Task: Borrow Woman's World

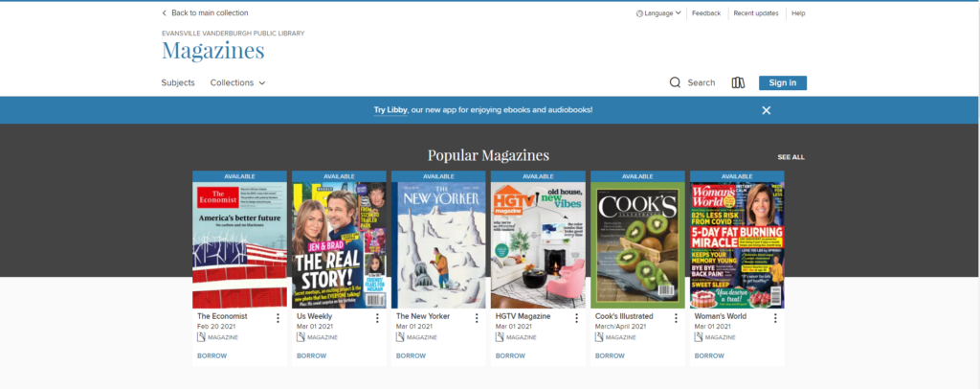Action: pos(709,355)
